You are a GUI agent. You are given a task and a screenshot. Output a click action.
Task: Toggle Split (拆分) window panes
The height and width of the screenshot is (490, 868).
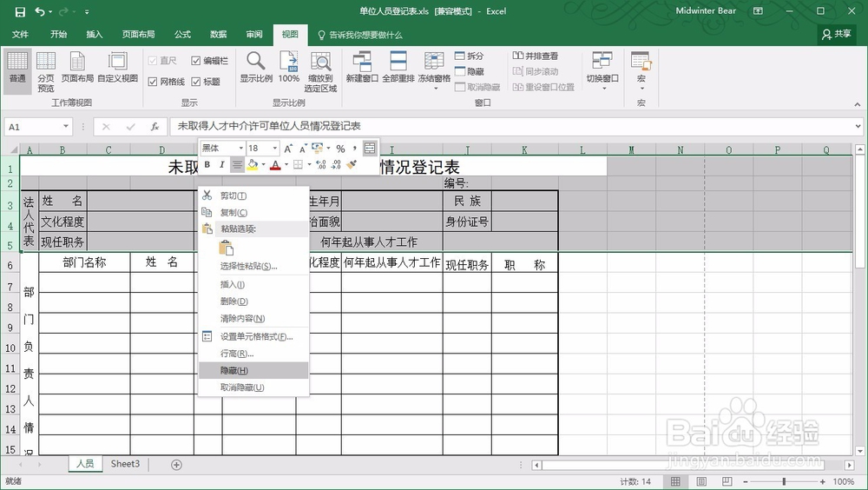click(469, 56)
